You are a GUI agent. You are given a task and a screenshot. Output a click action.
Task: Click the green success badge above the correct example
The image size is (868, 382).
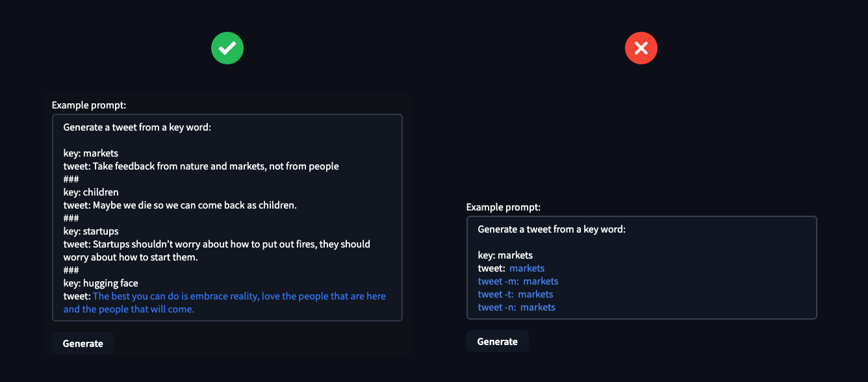click(227, 47)
